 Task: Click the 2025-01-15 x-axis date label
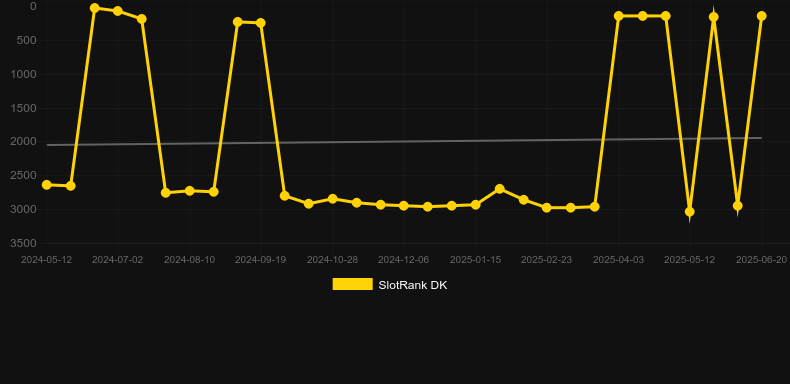475,260
